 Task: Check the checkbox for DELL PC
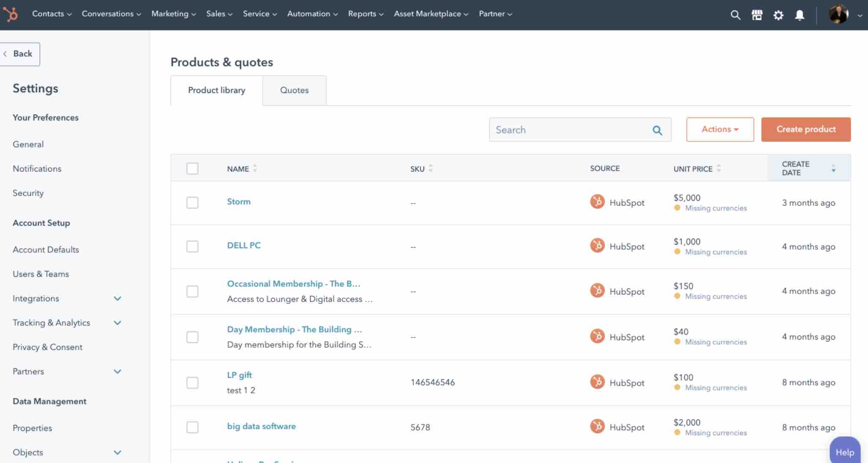(192, 246)
